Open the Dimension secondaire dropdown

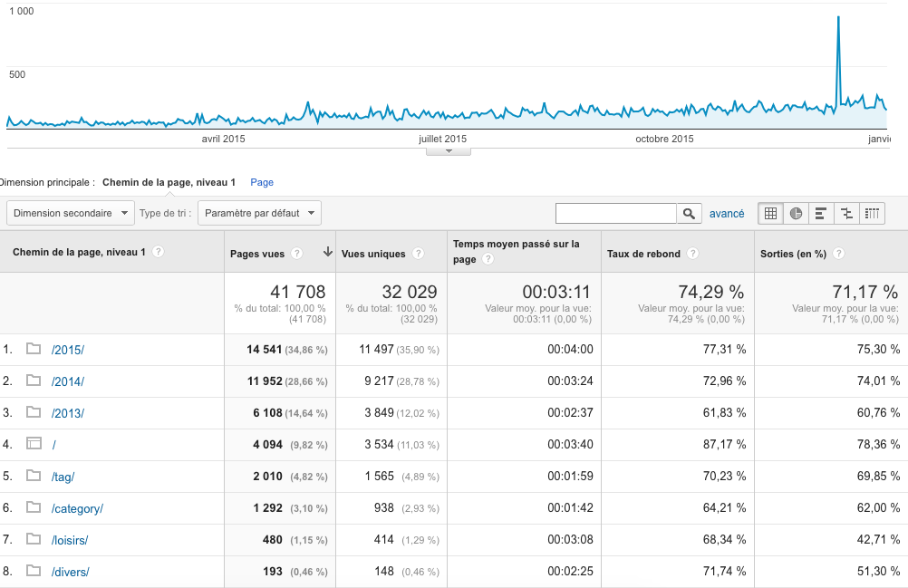[71, 214]
